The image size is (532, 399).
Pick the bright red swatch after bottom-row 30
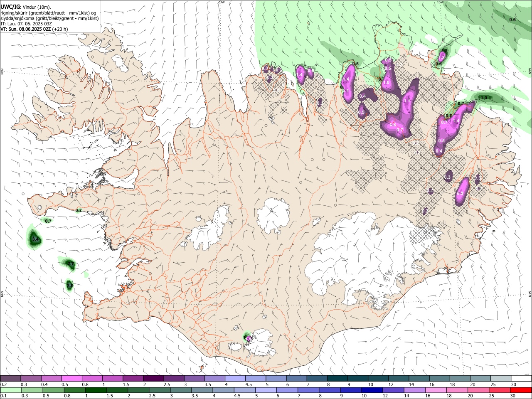[521, 390]
